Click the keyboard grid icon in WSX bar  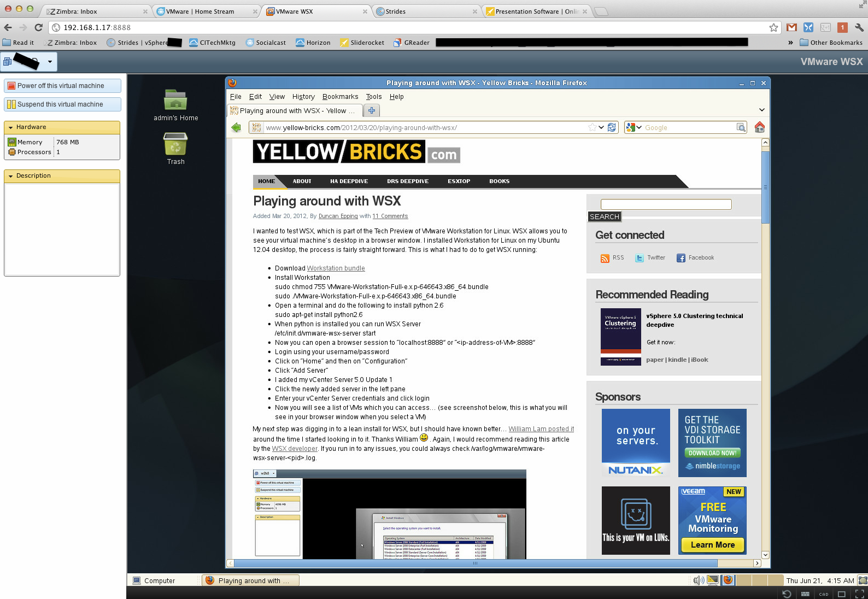click(805, 594)
